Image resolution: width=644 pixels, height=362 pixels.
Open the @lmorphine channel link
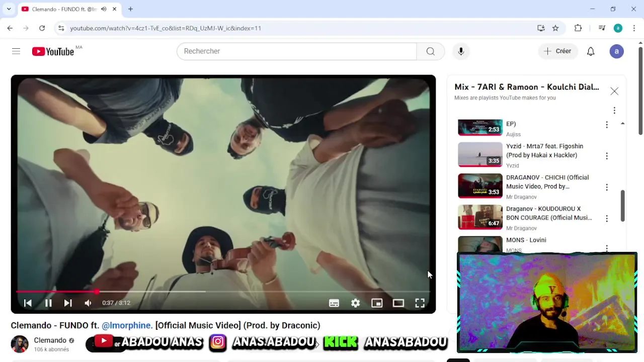pyautogui.click(x=127, y=325)
